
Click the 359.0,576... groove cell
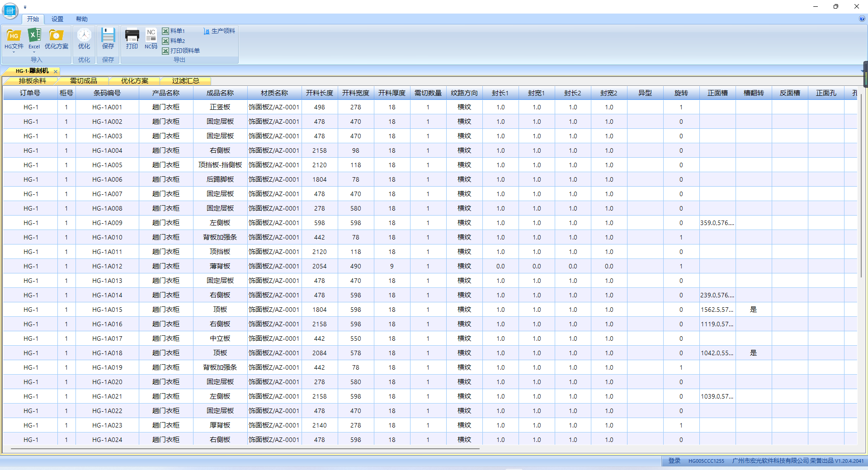click(717, 223)
